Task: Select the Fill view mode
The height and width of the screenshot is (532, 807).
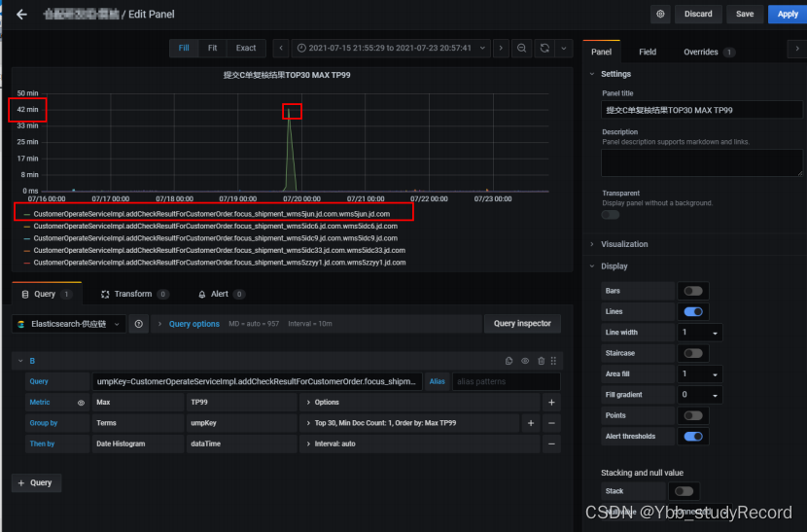Action: [x=184, y=48]
